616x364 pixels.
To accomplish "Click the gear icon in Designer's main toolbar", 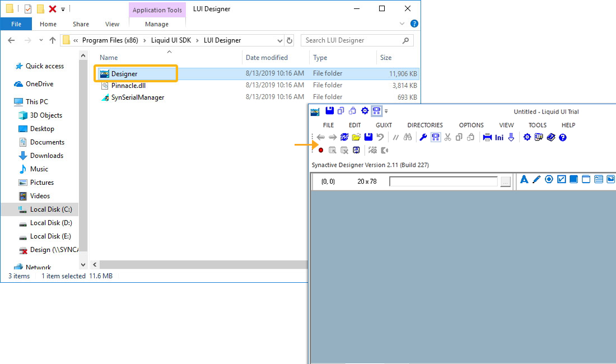I will 527,137.
